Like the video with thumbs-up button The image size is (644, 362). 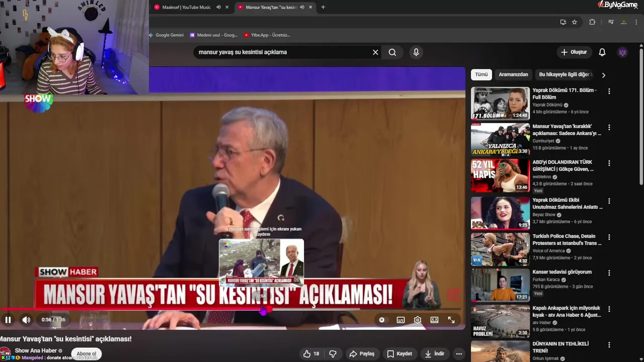tap(311, 353)
